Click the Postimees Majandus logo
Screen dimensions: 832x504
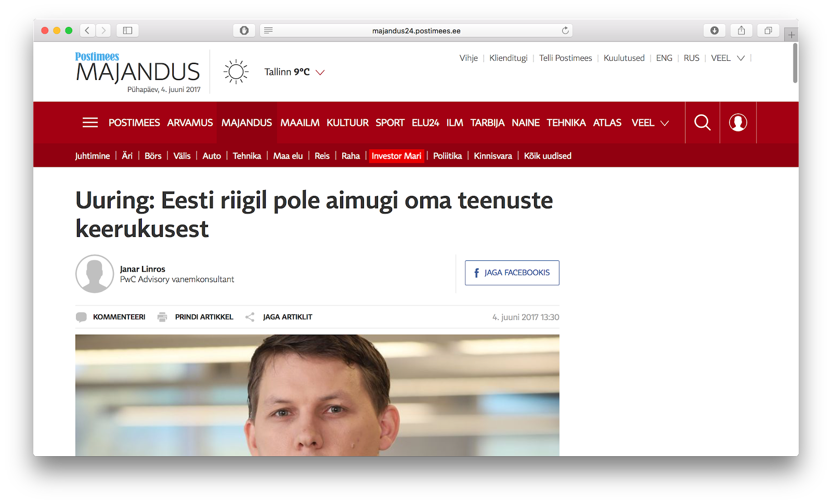pyautogui.click(x=138, y=68)
